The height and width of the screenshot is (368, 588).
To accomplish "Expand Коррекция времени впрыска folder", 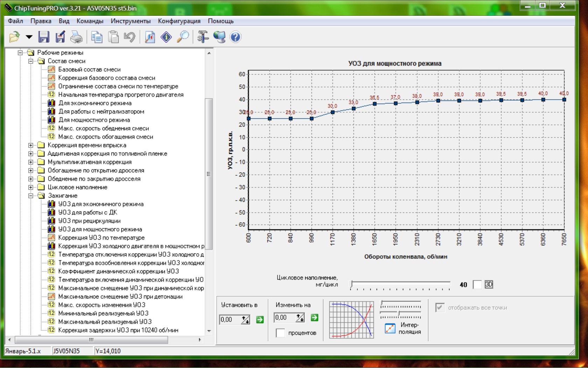I will point(31,145).
